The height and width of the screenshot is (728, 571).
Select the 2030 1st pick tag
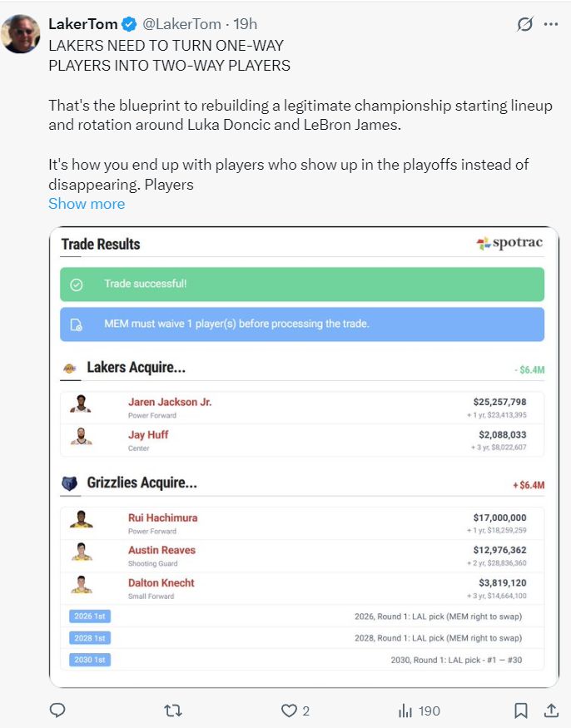[x=90, y=660]
